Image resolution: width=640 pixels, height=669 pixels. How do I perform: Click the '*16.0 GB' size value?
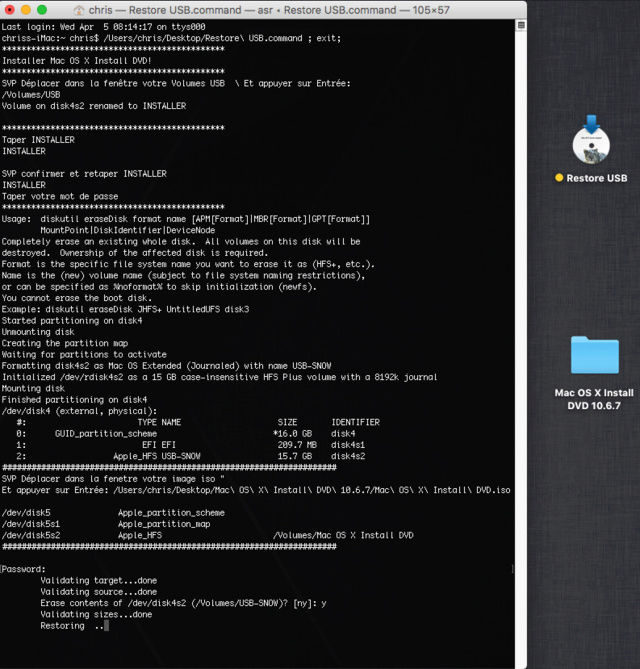[293, 433]
